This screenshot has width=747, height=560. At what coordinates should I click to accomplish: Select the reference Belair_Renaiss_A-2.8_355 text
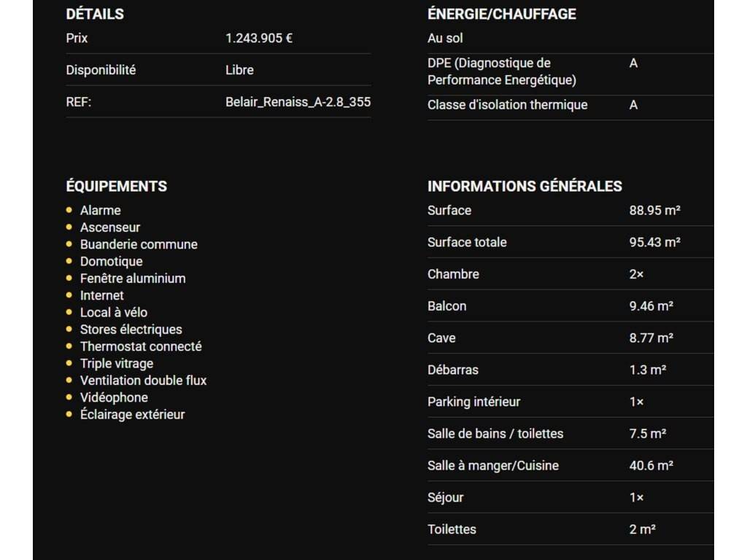[298, 102]
